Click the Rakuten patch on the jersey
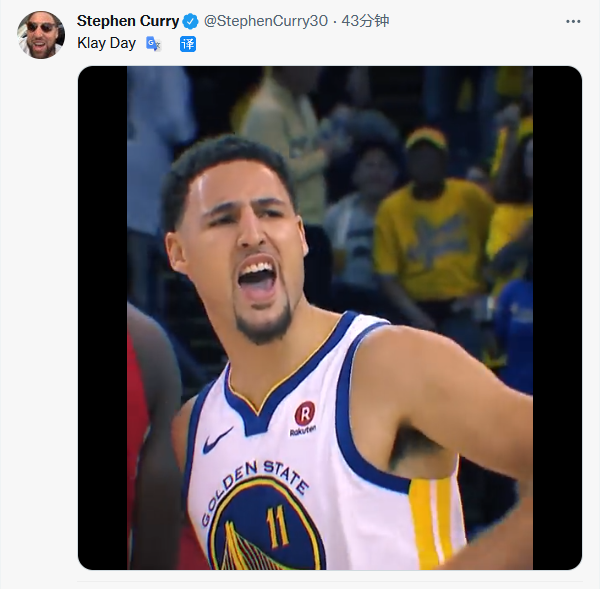Viewport: 600px width, 589px height. (304, 416)
